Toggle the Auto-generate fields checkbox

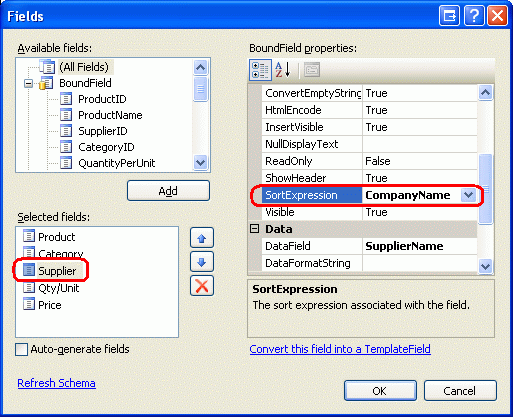[22, 350]
